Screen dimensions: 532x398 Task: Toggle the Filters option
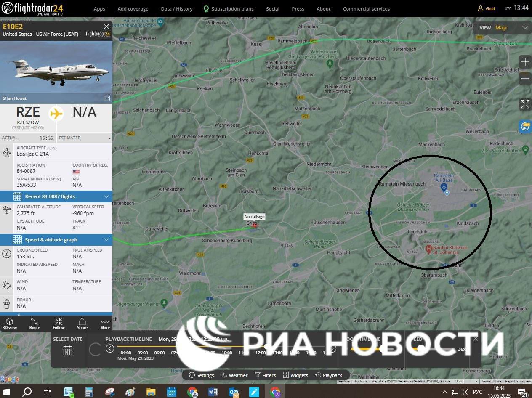pos(265,375)
